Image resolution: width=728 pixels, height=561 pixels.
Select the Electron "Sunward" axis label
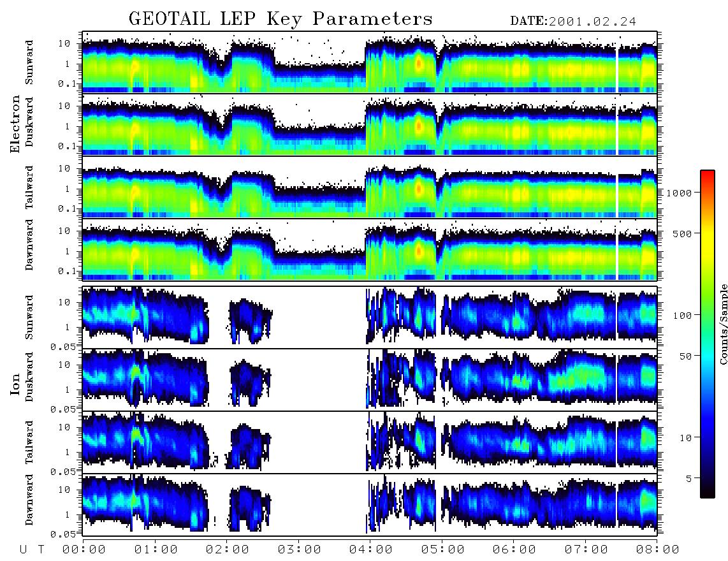pos(29,62)
